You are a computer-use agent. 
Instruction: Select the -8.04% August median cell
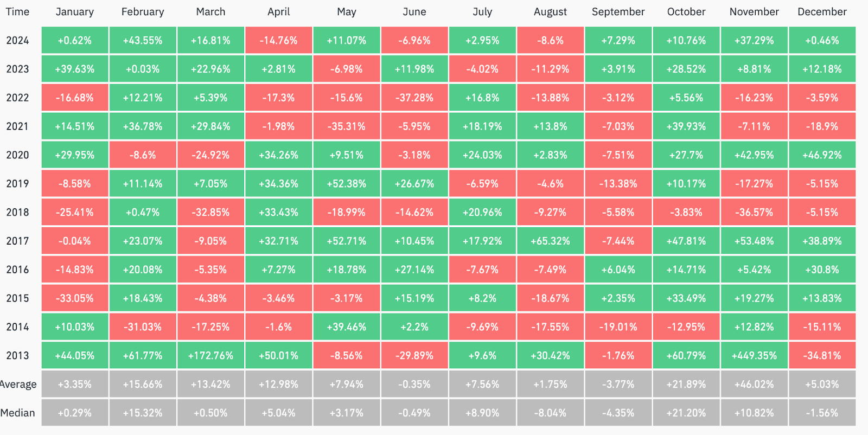(x=550, y=413)
